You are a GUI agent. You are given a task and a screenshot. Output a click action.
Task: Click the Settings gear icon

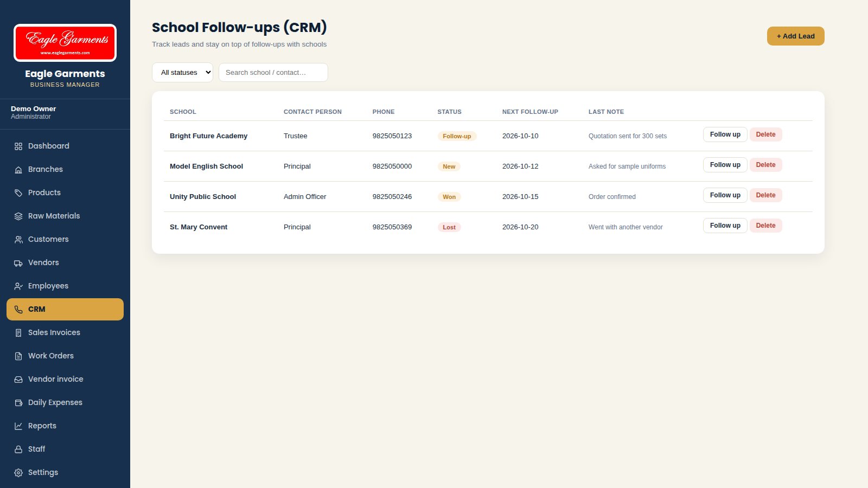coord(18,473)
